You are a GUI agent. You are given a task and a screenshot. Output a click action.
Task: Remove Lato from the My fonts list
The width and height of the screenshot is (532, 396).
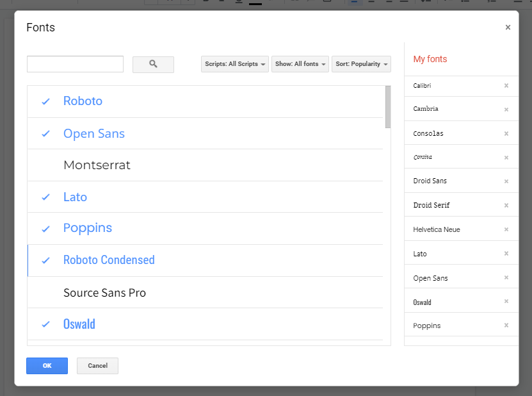(506, 253)
